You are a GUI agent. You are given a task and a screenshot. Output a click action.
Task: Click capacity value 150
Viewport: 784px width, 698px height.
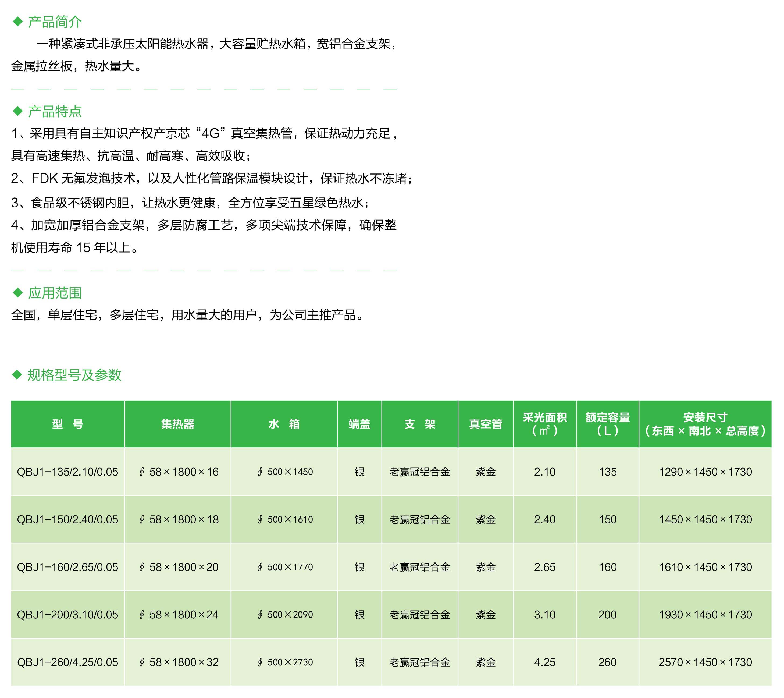[x=608, y=519]
